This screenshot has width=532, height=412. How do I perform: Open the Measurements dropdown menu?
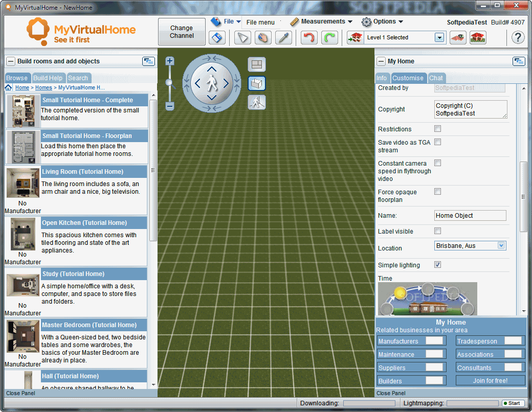click(x=321, y=21)
